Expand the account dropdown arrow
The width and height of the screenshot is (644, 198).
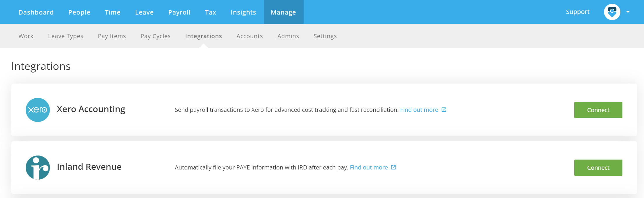click(628, 12)
